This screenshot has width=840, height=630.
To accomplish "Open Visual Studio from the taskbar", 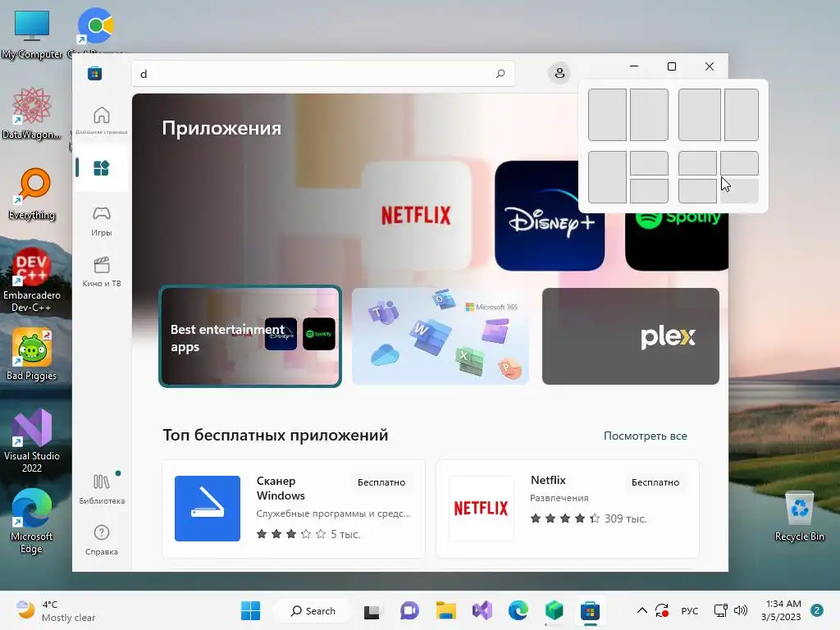I will click(482, 610).
